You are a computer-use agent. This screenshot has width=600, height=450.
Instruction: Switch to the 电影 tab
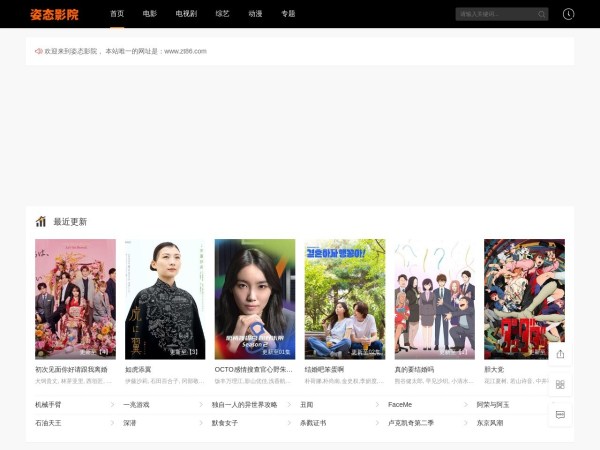[149, 14]
